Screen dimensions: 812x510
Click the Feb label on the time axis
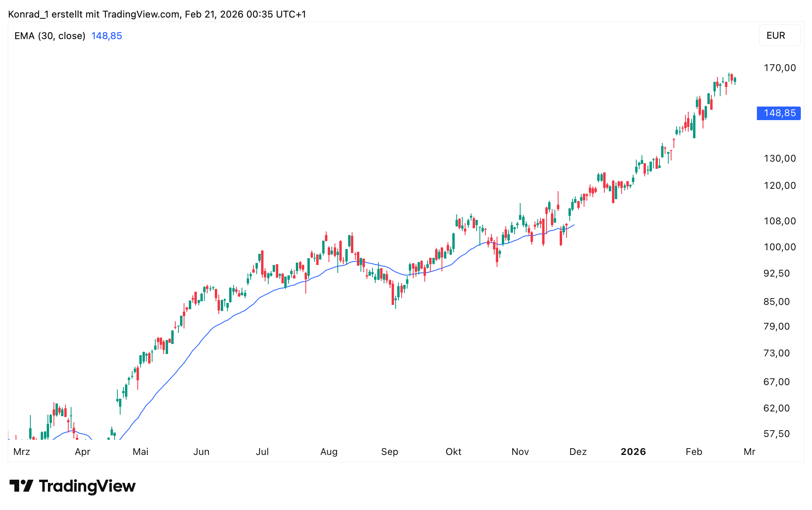pos(694,452)
